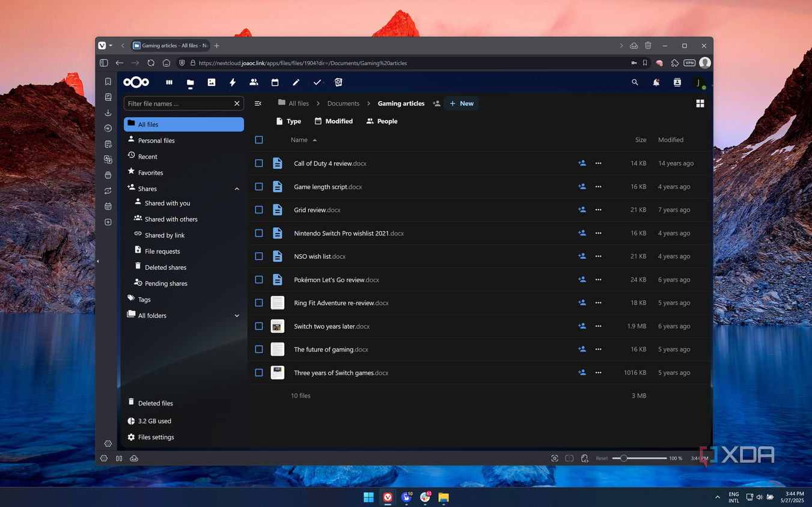Screen dimensions: 812x507
Task: Open sharing for Grid review.docx
Action: tap(582, 210)
